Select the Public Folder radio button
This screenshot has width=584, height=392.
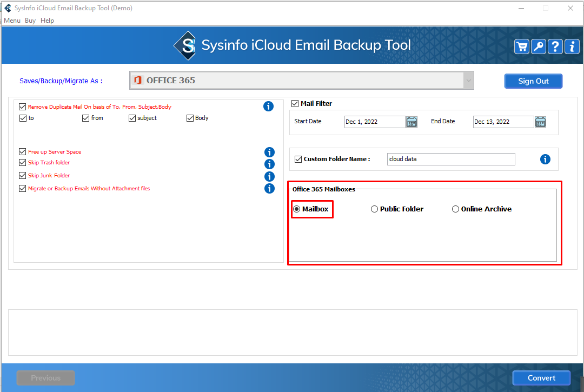click(x=374, y=209)
